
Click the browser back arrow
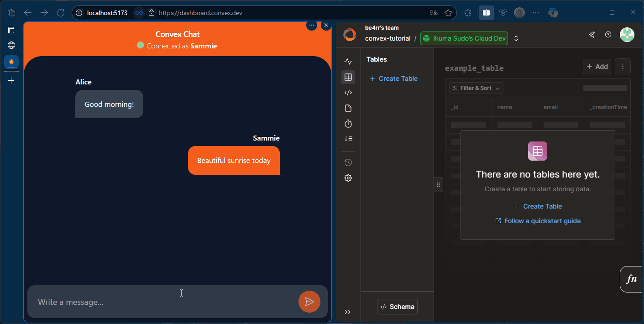click(28, 13)
